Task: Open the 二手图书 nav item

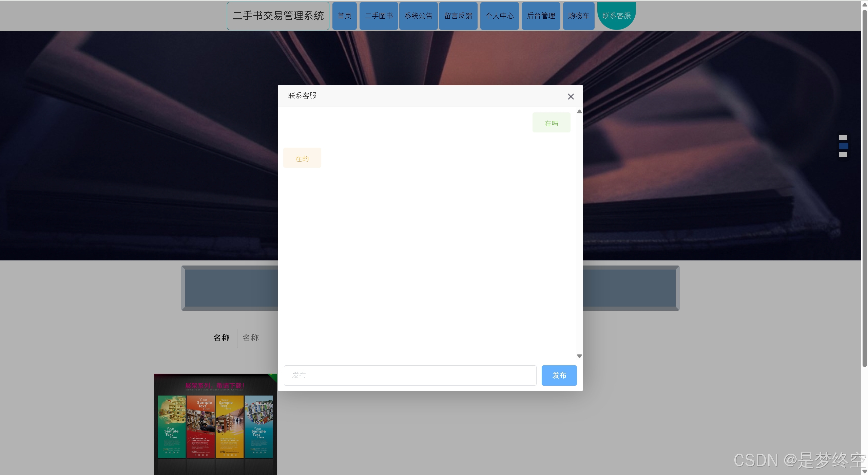Action: click(x=378, y=16)
